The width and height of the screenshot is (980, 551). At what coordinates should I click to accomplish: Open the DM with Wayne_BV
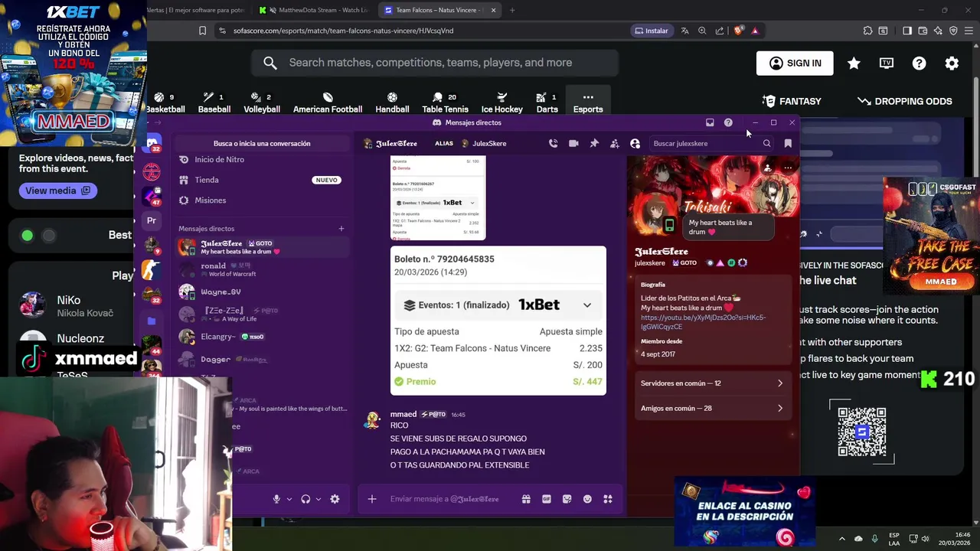click(x=262, y=292)
